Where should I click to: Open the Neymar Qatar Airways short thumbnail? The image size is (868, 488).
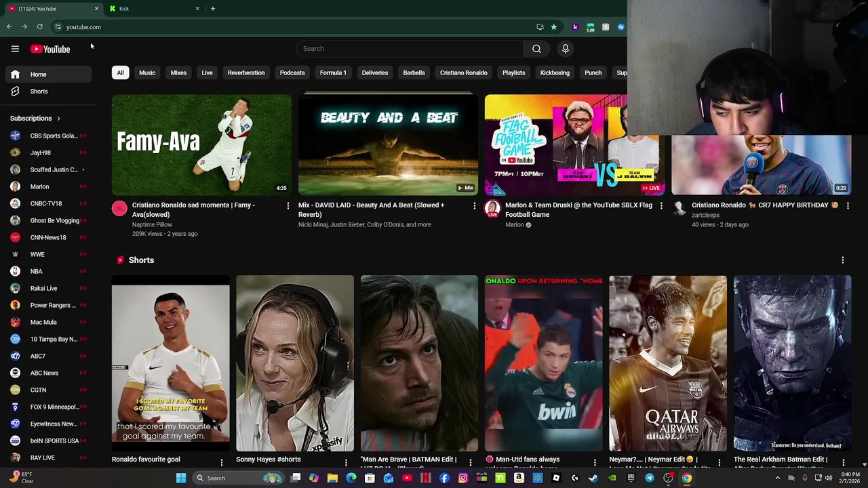(668, 363)
